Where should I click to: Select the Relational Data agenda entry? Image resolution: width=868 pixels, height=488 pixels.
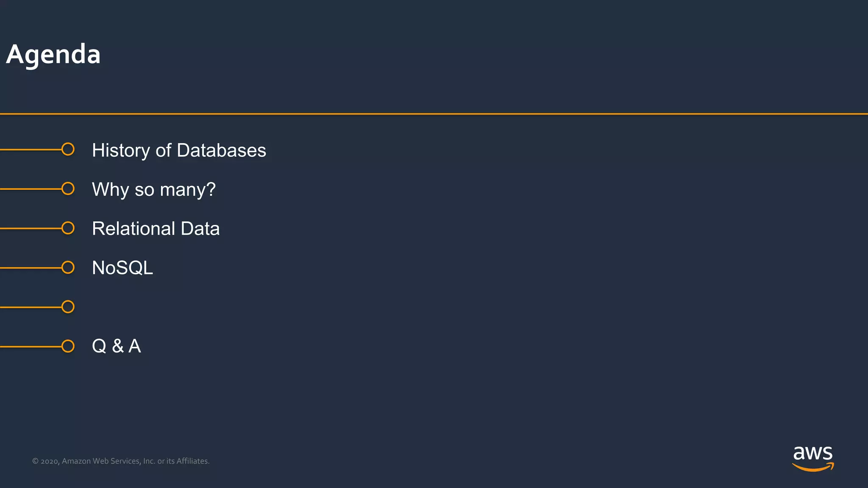tap(156, 229)
